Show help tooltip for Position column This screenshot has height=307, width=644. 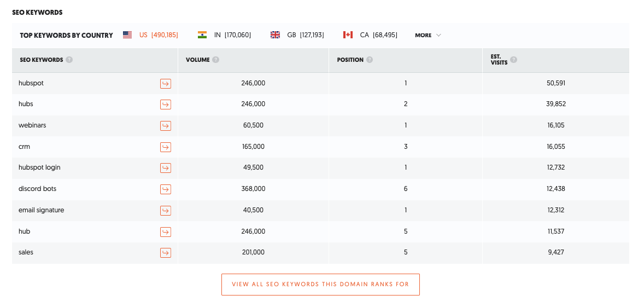coord(370,60)
